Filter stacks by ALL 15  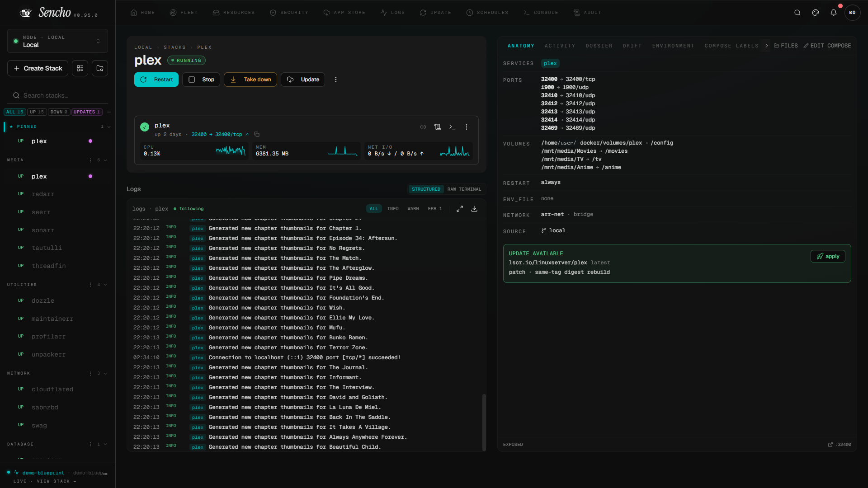pyautogui.click(x=15, y=112)
